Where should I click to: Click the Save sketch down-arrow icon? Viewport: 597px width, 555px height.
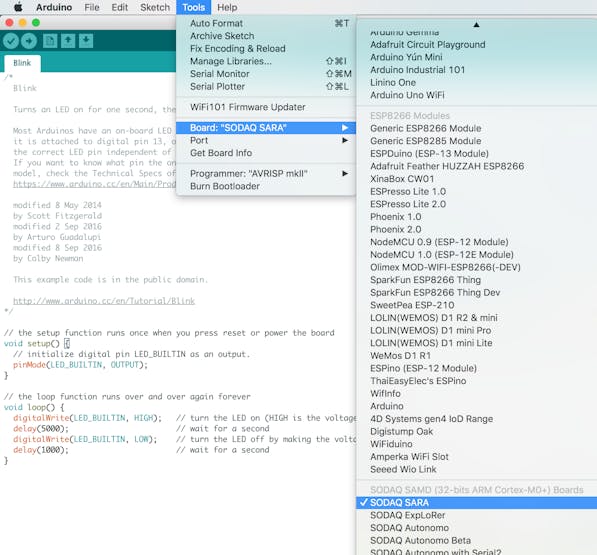coord(86,41)
